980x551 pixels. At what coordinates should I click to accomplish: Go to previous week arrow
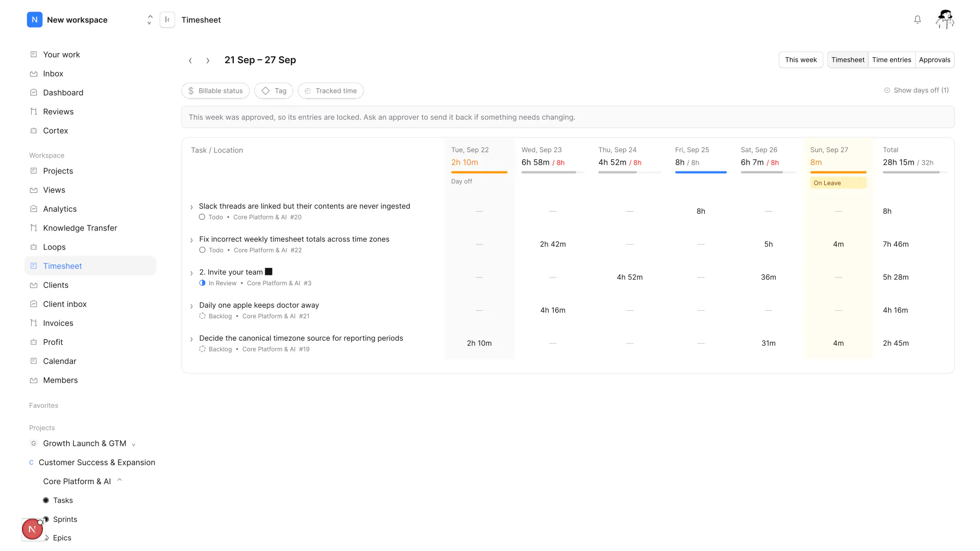tap(190, 60)
